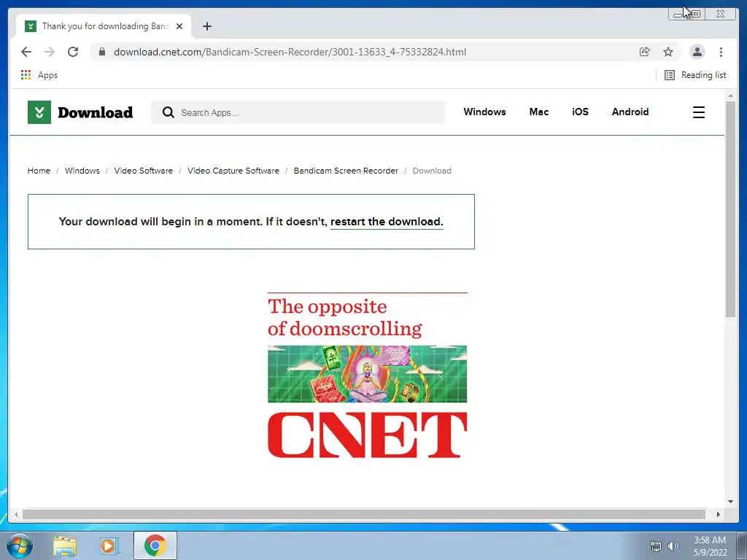Click the volume speaker tray icon
The height and width of the screenshot is (560, 747).
(x=673, y=546)
